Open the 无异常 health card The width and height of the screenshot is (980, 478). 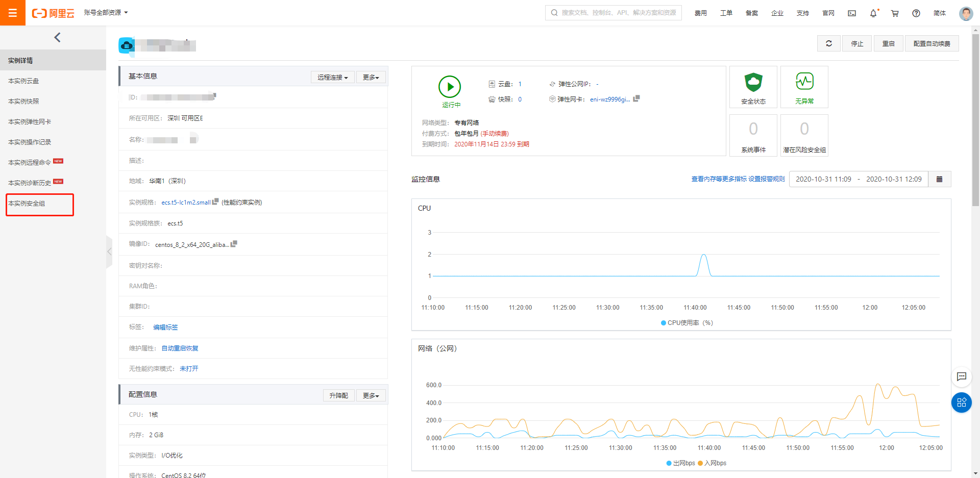coord(804,87)
